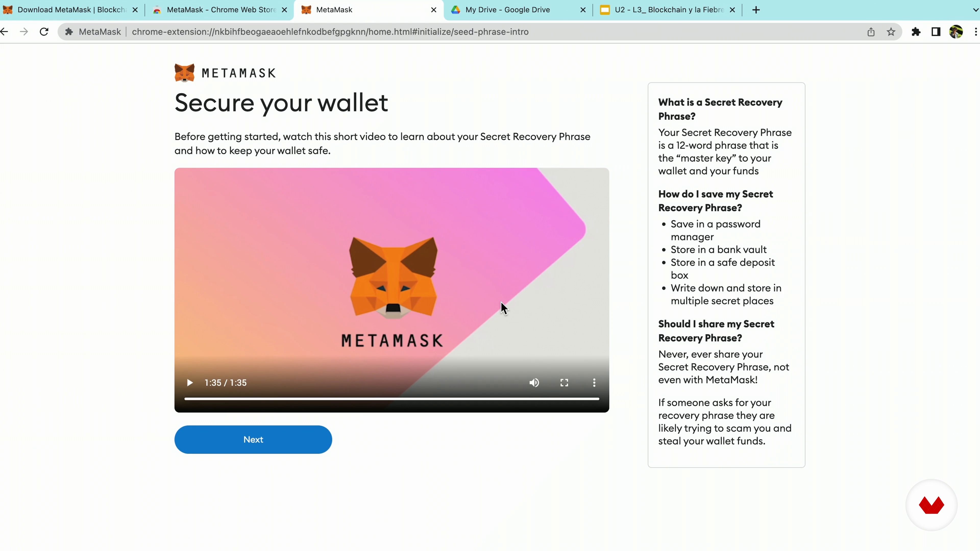The height and width of the screenshot is (551, 980).
Task: Click 'Should I share my Secret Recovery Phrase?'
Action: (x=716, y=331)
